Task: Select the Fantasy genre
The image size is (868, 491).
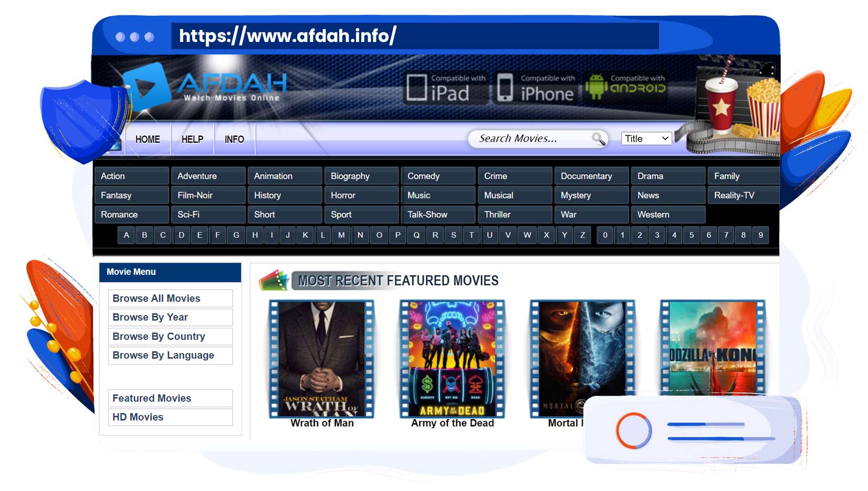Action: (132, 196)
